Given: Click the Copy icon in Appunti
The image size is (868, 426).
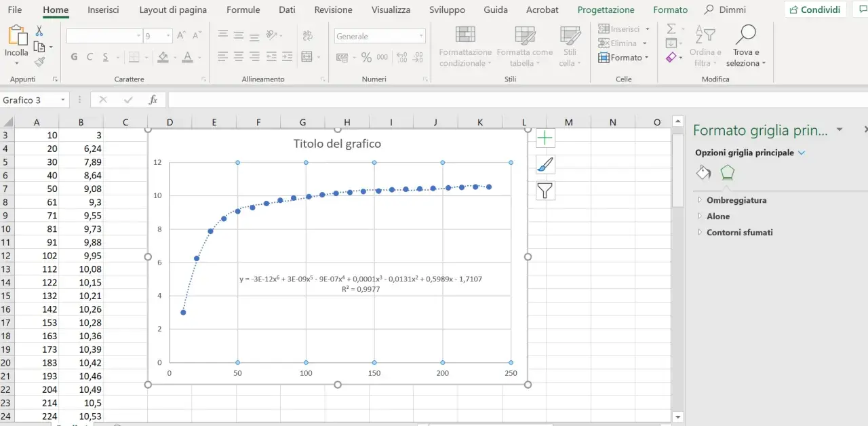Looking at the screenshot, I should pyautogui.click(x=39, y=46).
